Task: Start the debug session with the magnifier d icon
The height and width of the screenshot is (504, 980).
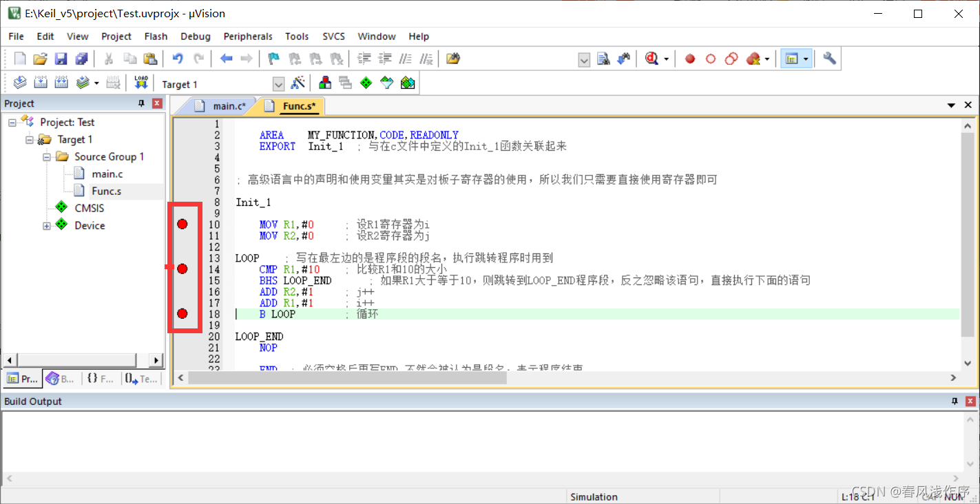Action: (x=651, y=59)
